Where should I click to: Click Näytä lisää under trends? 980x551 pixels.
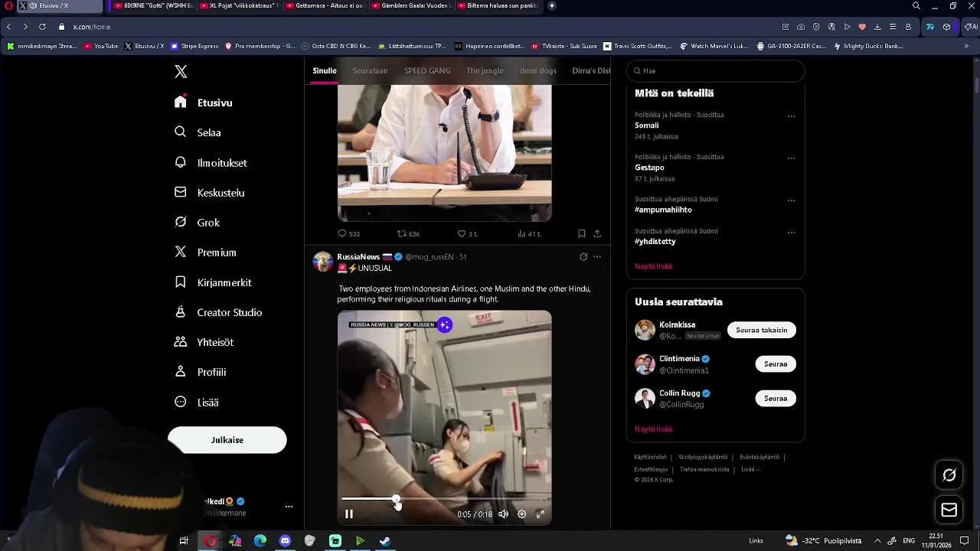[653, 266]
